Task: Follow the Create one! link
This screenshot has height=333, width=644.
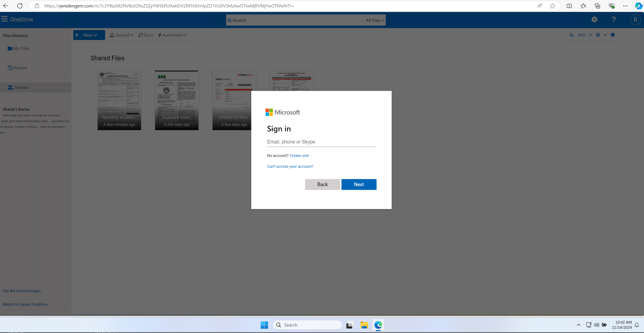Action: click(299, 156)
